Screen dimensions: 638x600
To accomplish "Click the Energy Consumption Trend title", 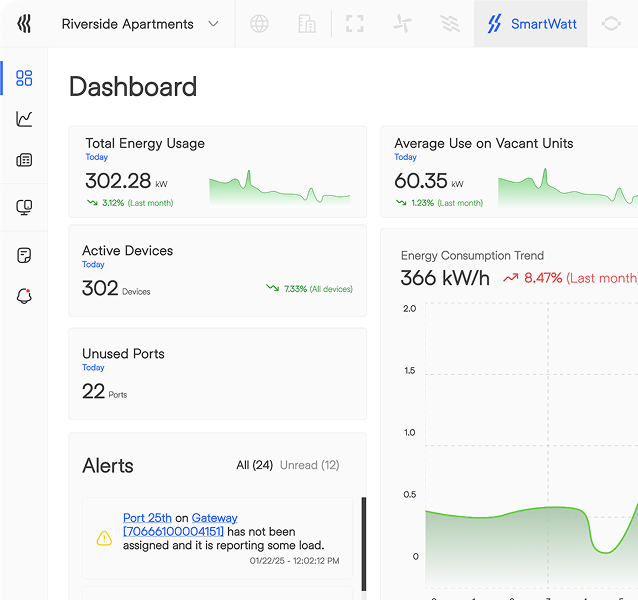I will click(472, 255).
